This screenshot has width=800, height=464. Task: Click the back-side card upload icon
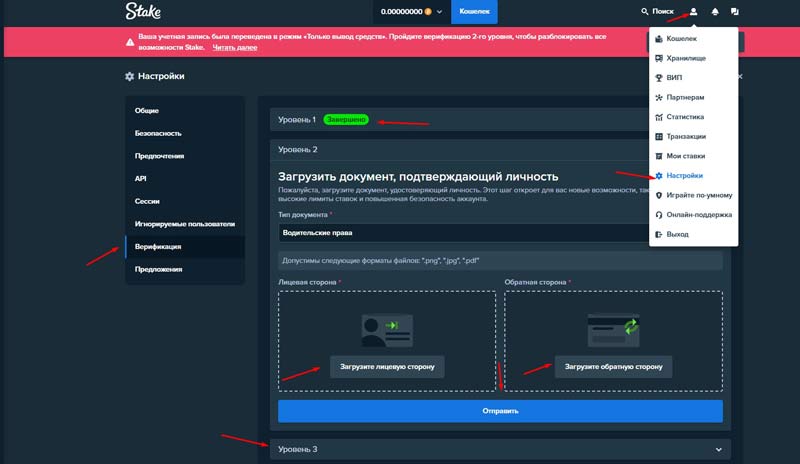pyautogui.click(x=612, y=326)
